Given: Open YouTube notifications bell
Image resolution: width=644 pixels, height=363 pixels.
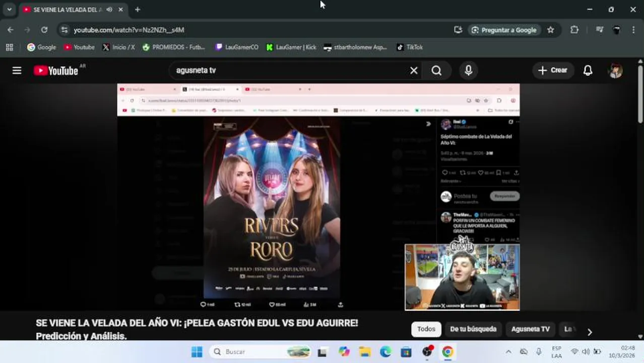Looking at the screenshot, I should (x=588, y=71).
